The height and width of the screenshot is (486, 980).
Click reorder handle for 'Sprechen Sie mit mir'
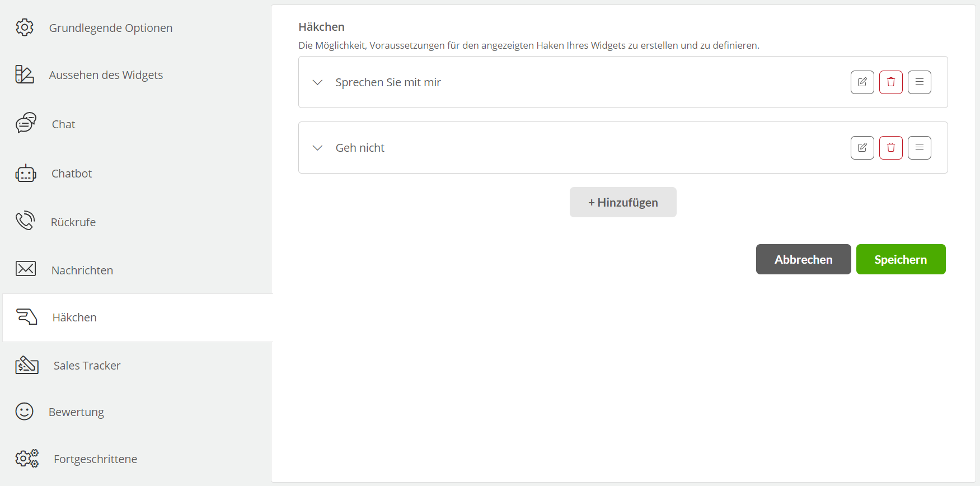(920, 82)
